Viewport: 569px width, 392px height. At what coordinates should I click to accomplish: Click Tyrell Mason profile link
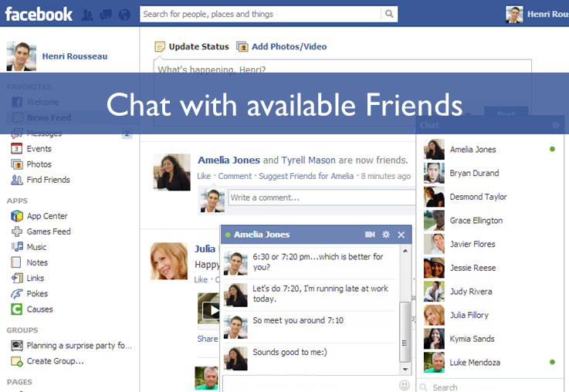click(312, 161)
